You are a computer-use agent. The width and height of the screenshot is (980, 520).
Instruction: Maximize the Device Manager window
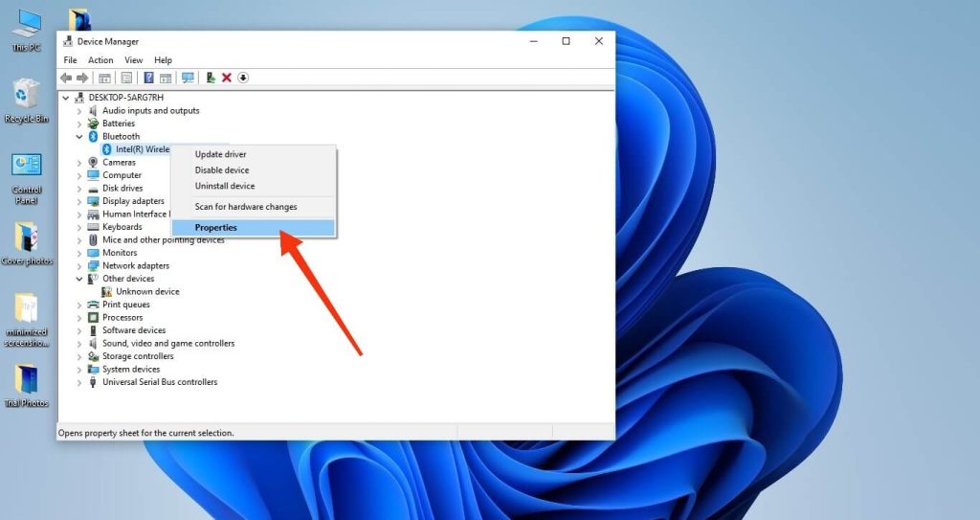click(x=566, y=41)
